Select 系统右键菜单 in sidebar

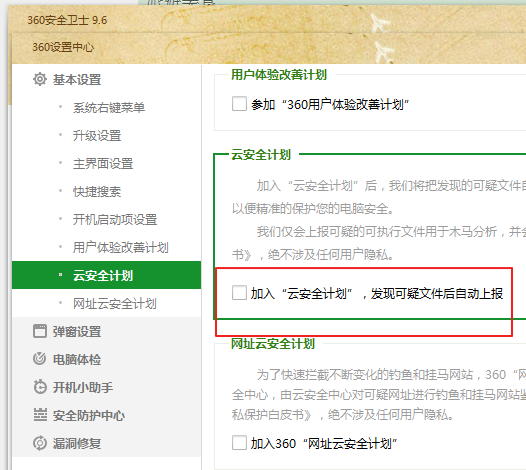[109, 108]
